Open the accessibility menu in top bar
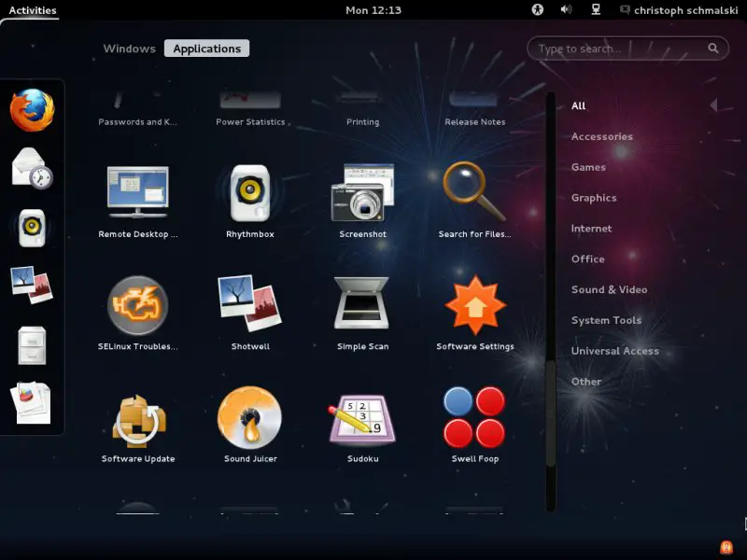 pos(538,9)
